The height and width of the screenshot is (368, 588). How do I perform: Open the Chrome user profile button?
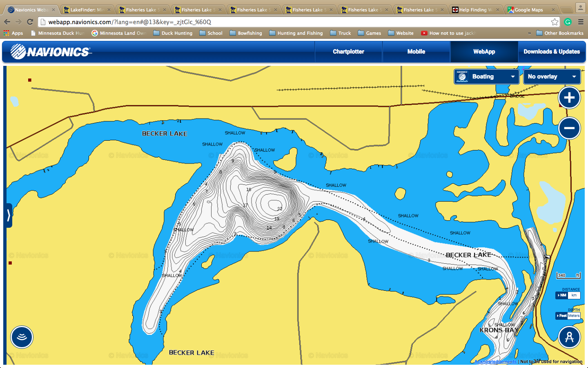point(581,8)
